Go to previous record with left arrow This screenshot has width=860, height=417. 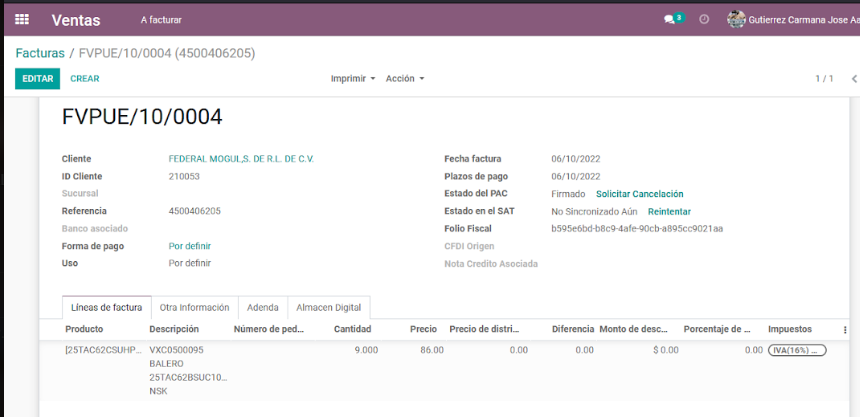coord(853,78)
